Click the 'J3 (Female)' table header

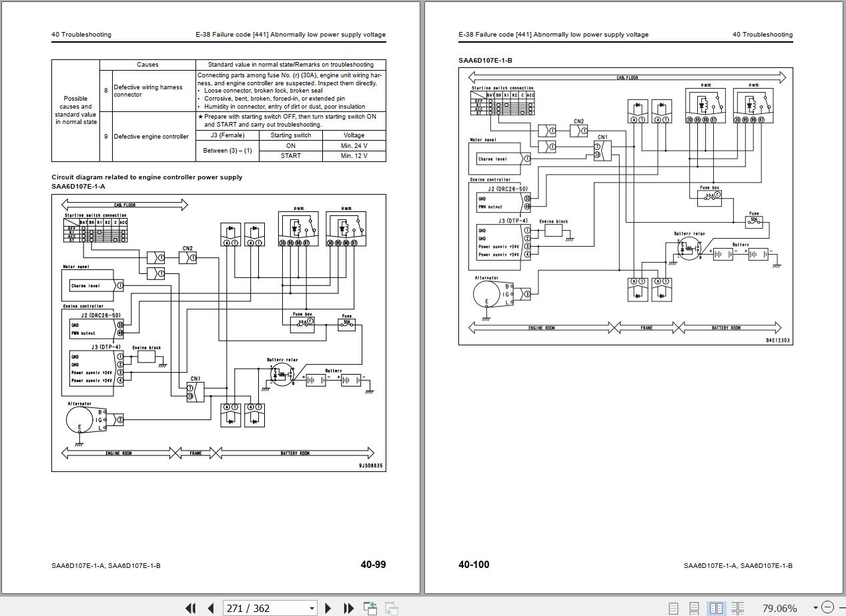pos(228,135)
